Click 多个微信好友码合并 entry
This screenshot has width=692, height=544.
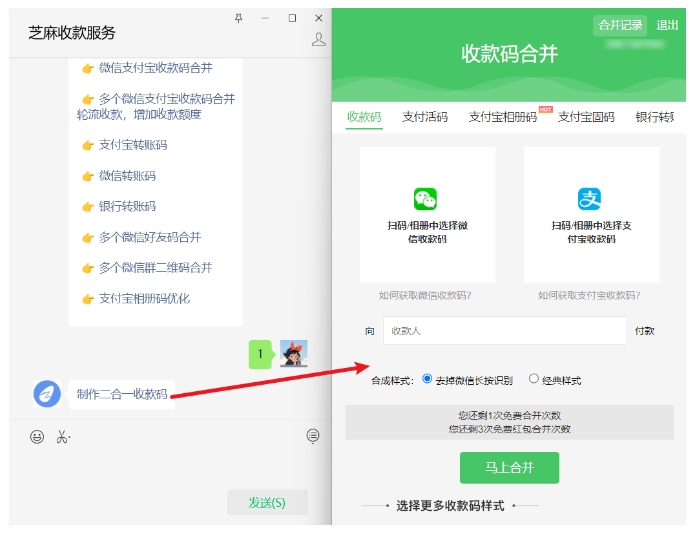point(150,237)
